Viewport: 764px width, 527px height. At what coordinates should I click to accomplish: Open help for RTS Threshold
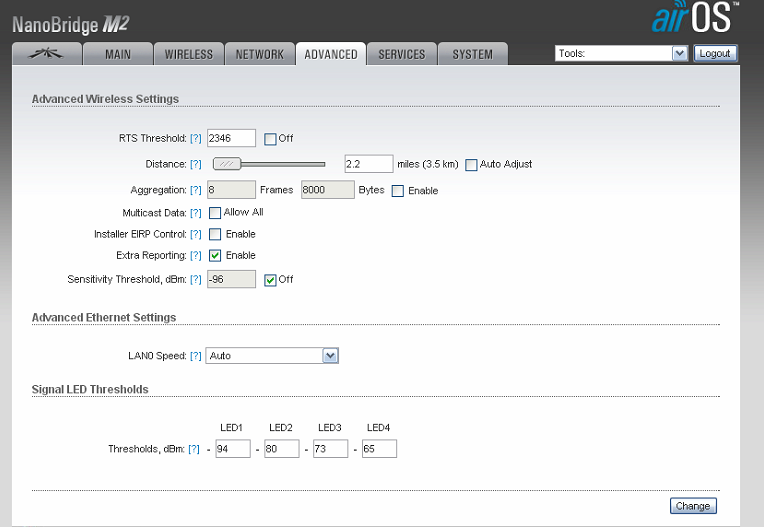point(196,138)
